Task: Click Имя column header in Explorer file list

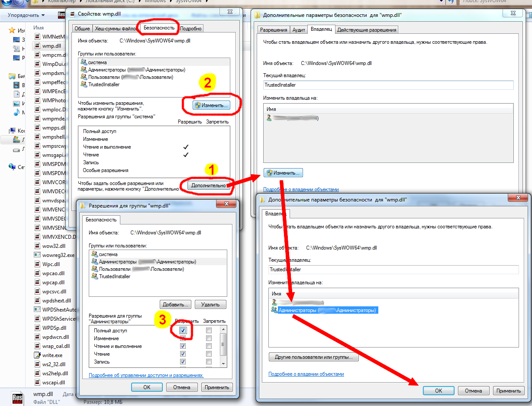Action: click(x=39, y=27)
